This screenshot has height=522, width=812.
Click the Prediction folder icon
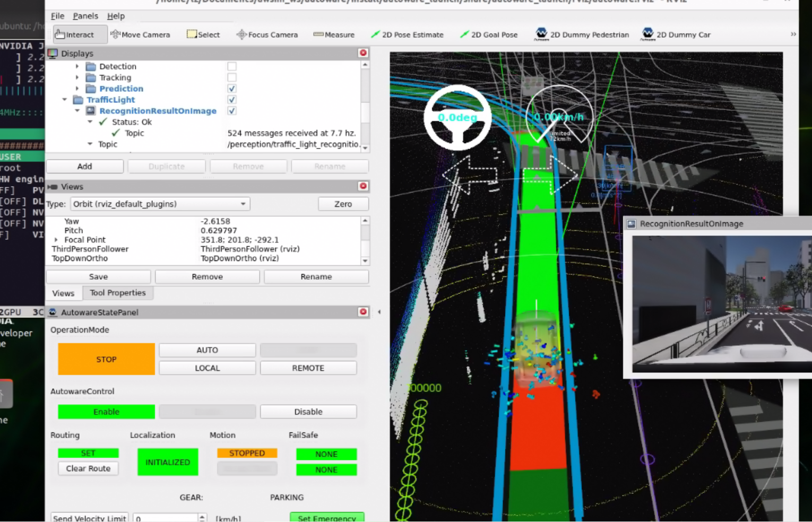[91, 89]
